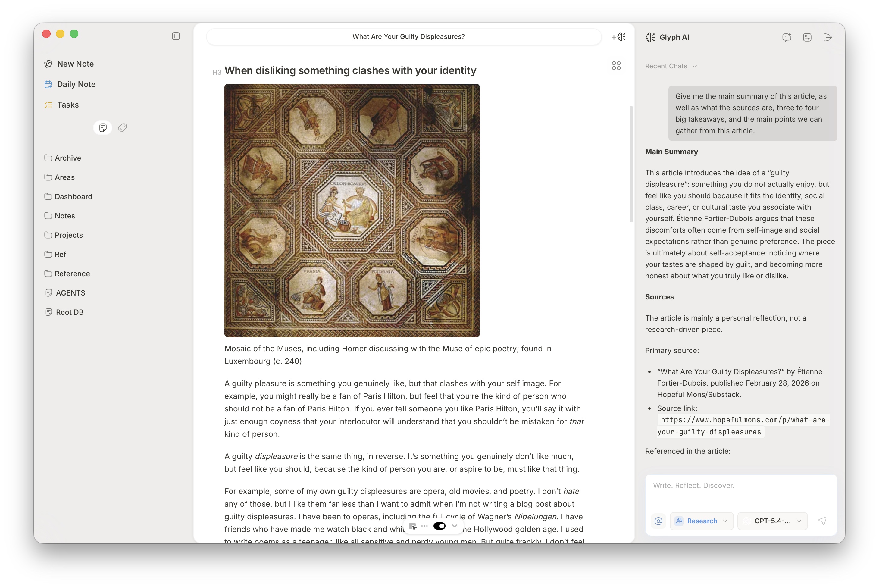Viewport: 879px width, 588px height.
Task: Open the Tasks view
Action: coord(67,105)
